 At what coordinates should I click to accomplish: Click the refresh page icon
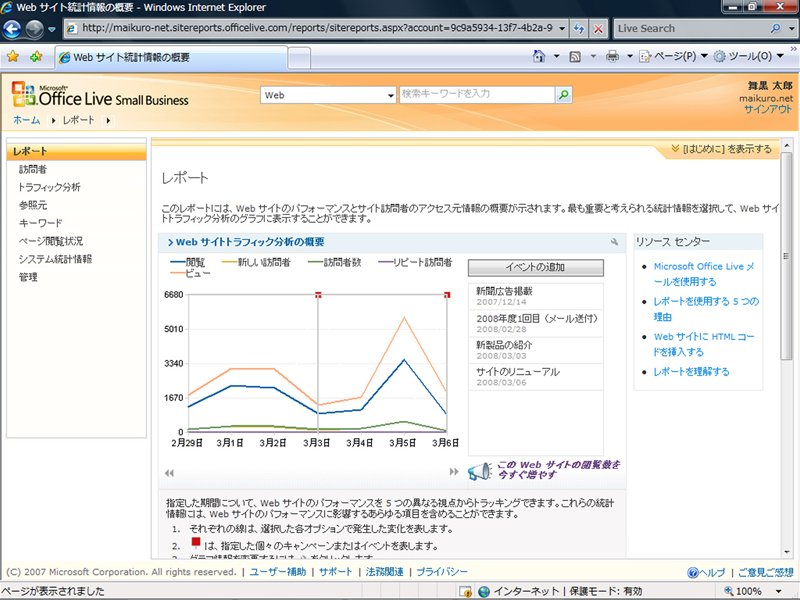click(579, 29)
